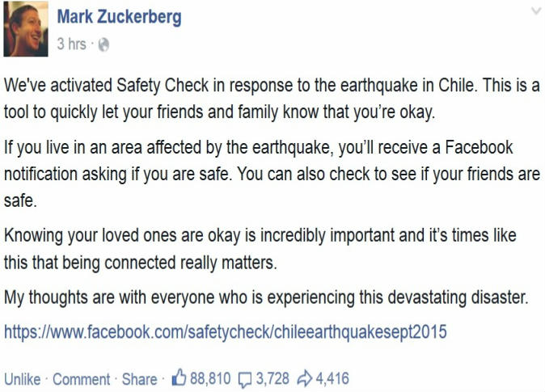Open Mark Zuckerberg's profile picture
The width and height of the screenshot is (545, 392).
(26, 30)
